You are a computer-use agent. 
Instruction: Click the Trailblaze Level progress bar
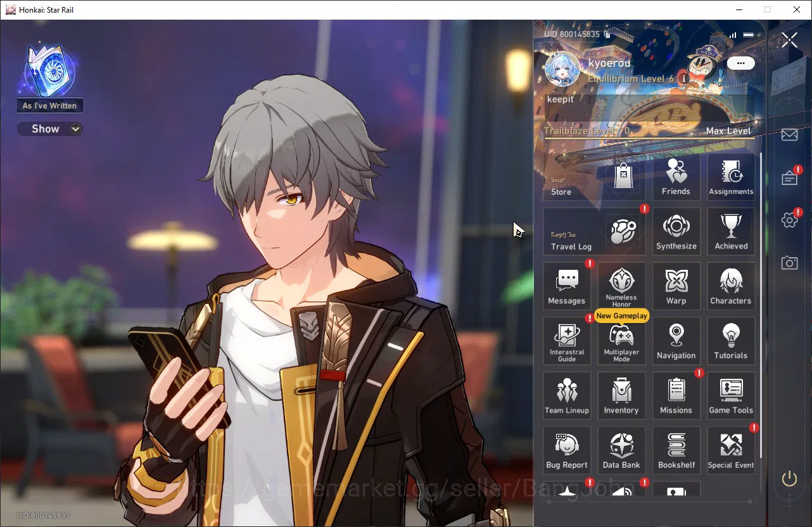(649, 137)
